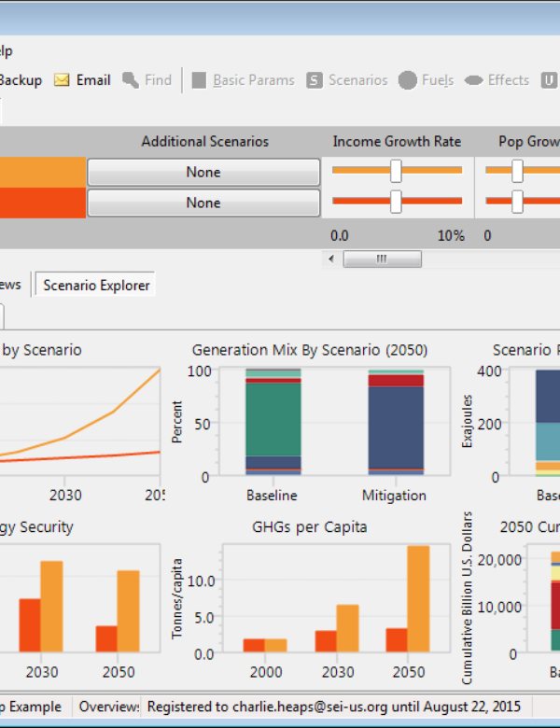This screenshot has width=560, height=728.
Task: Click the GHGs per Capita chart
Action: click(x=310, y=601)
